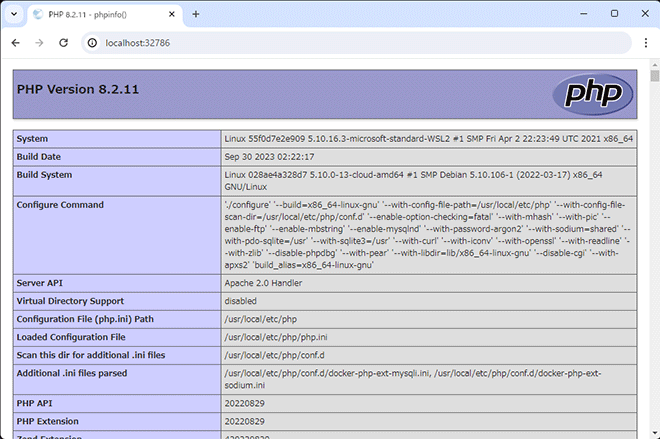This screenshot has width=660, height=439.
Task: Click the "PHP API" row label
Action: coord(35,404)
